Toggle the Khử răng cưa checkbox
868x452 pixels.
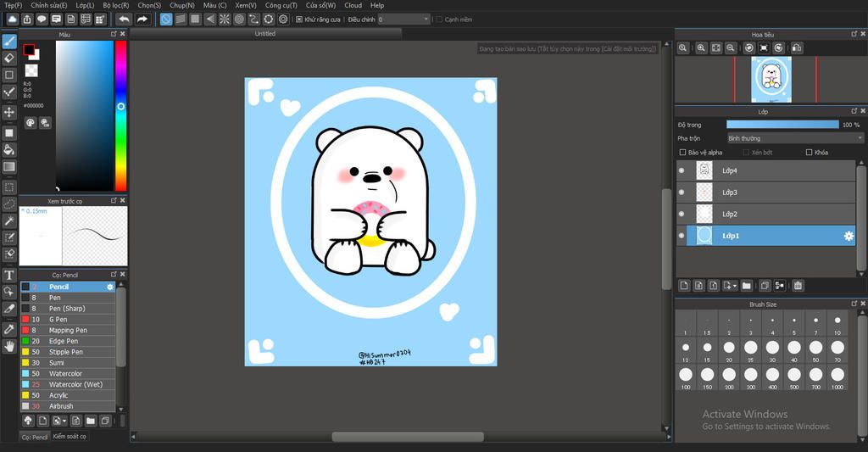(299, 20)
